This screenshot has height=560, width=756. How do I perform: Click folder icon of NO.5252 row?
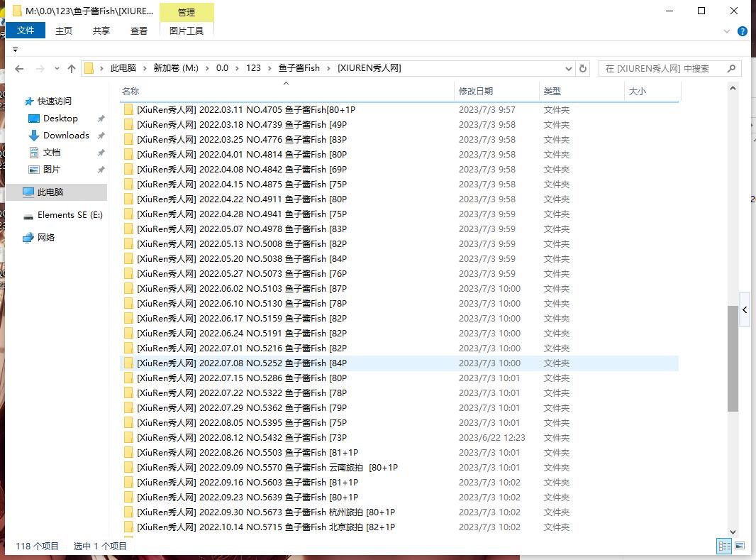point(128,363)
